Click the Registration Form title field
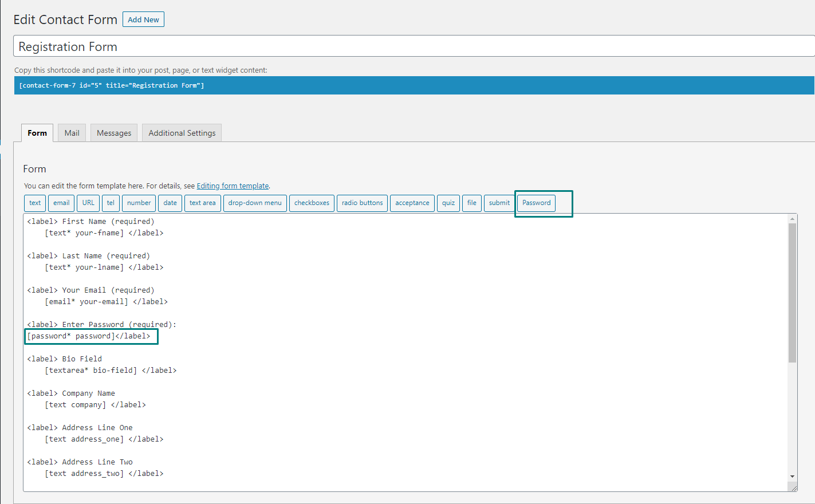 click(x=229, y=46)
